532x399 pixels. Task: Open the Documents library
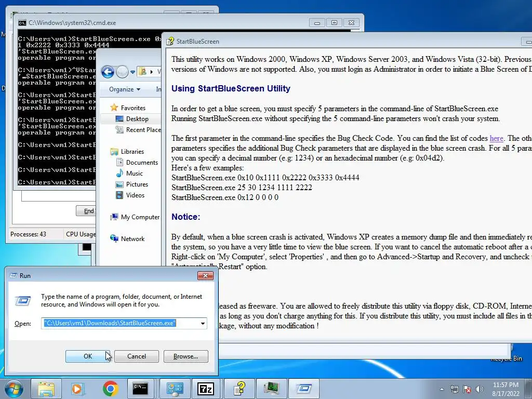coord(142,163)
